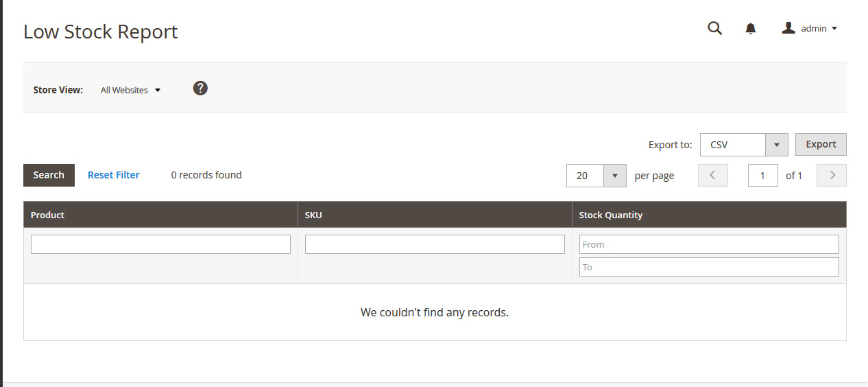
Task: Expand the per page count dropdown arrow
Action: 614,176
